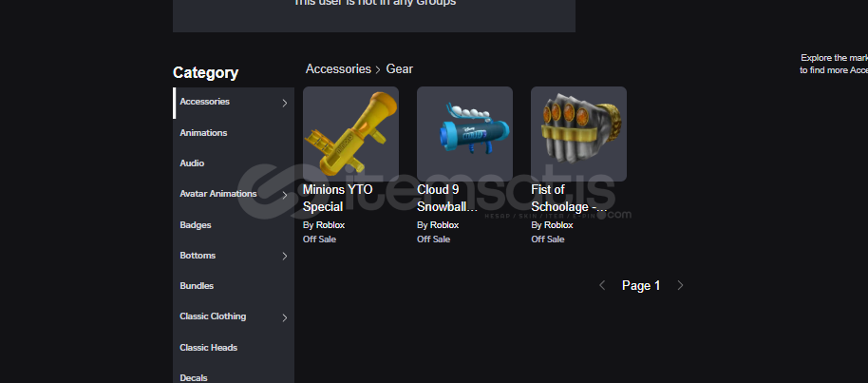
Task: Expand the Accessories category chevron
Action: [x=285, y=103]
